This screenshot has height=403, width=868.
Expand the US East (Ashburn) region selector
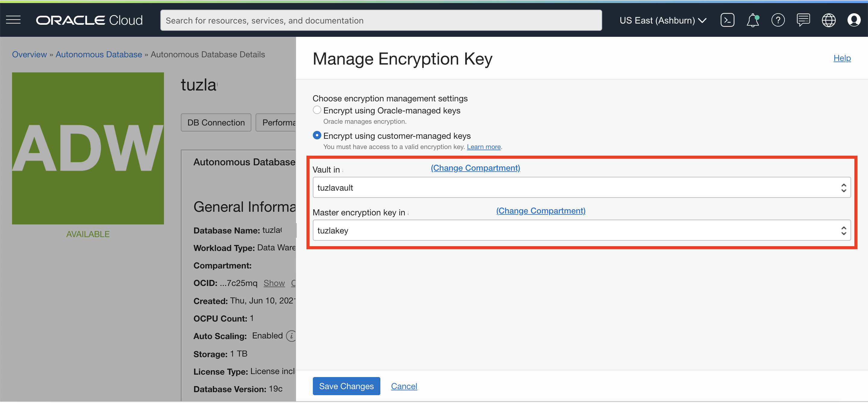click(662, 20)
